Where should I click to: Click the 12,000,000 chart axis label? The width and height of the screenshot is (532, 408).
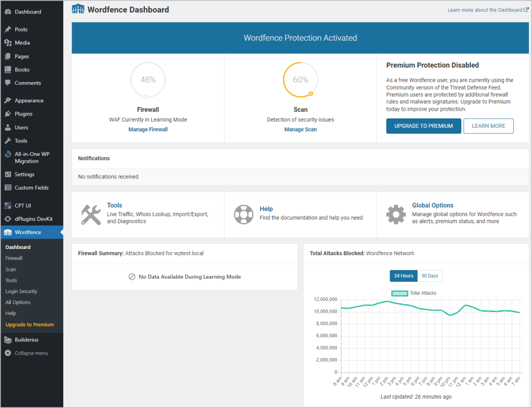click(325, 299)
